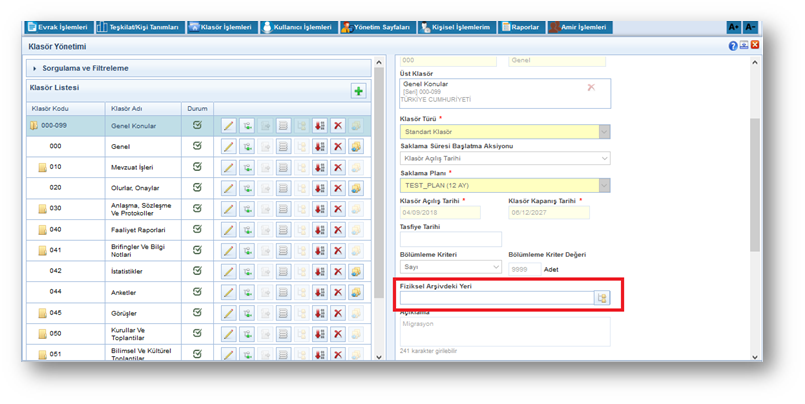
Task: Click the green plus add folder icon
Action: (358, 91)
